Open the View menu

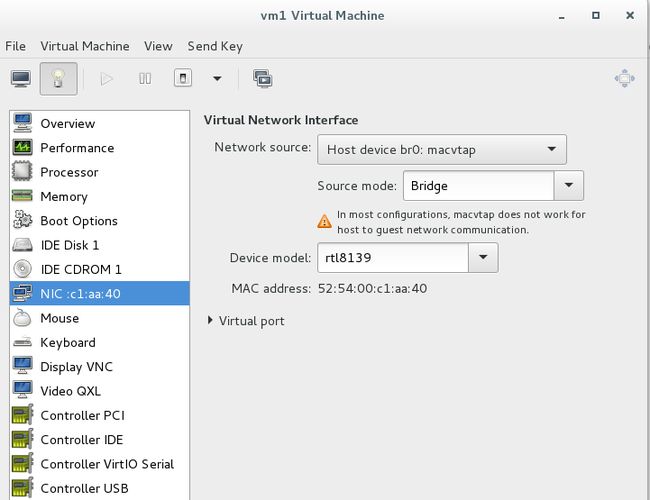158,46
